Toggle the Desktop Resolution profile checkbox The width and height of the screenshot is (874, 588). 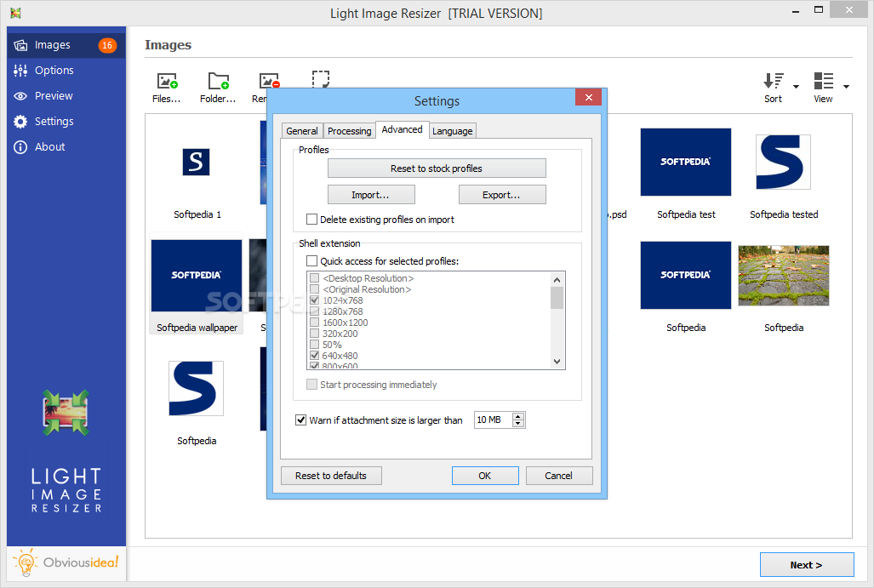(x=314, y=278)
